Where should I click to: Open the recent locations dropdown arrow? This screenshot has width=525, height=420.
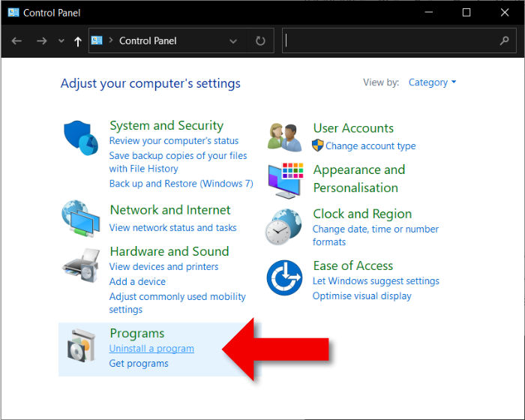(x=61, y=40)
